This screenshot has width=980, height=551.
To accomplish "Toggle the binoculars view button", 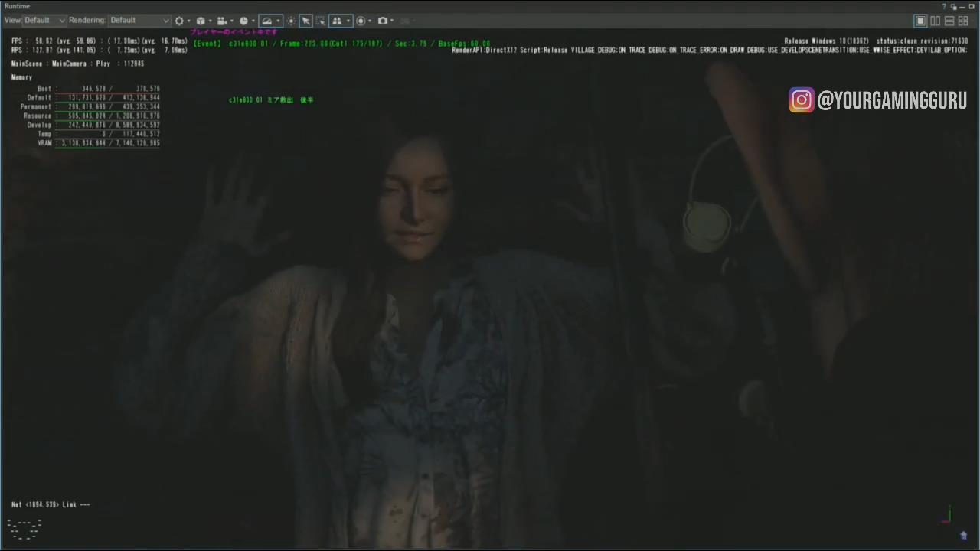I will pyautogui.click(x=336, y=21).
